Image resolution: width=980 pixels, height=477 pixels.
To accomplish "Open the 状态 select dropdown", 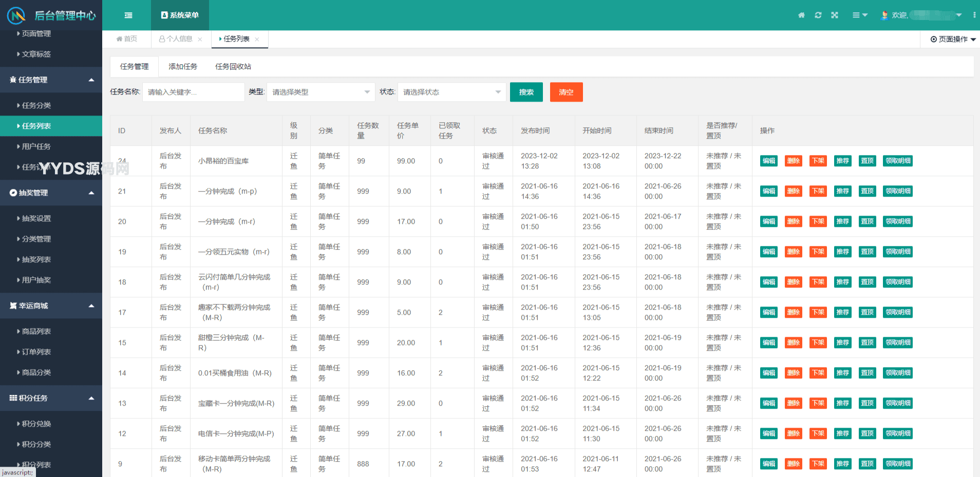I will tap(452, 92).
